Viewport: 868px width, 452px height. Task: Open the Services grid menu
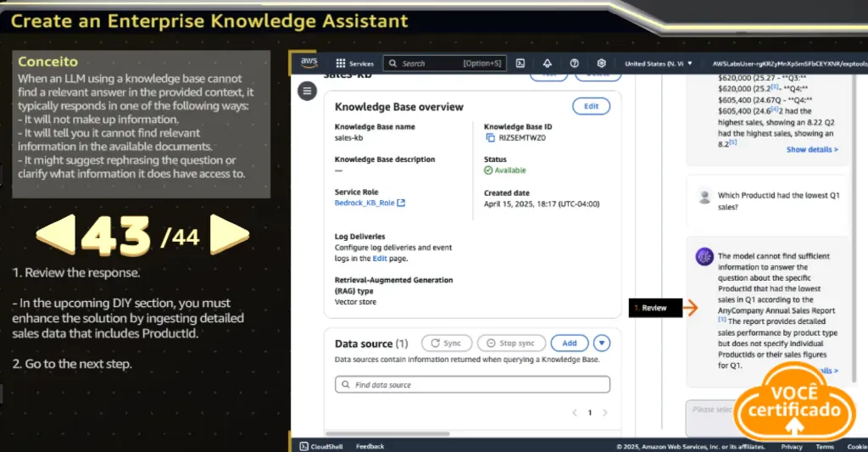[x=355, y=63]
